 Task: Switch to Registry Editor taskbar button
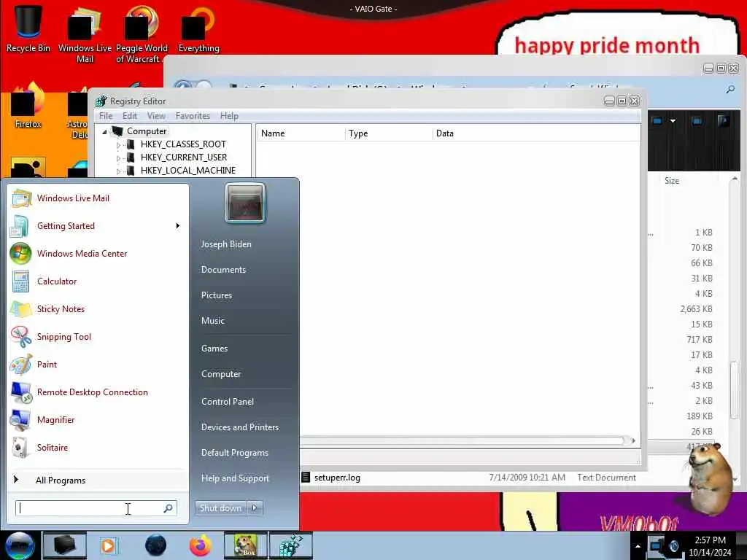(291, 545)
